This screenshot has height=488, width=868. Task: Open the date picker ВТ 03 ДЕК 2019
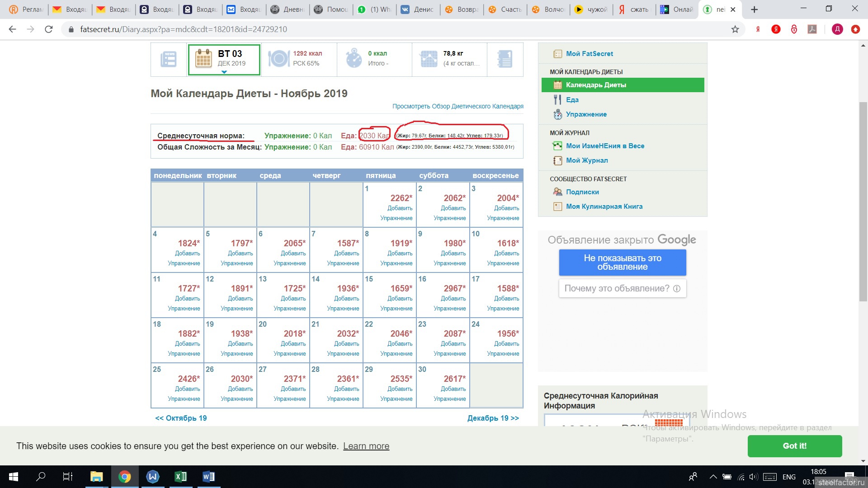coord(224,59)
